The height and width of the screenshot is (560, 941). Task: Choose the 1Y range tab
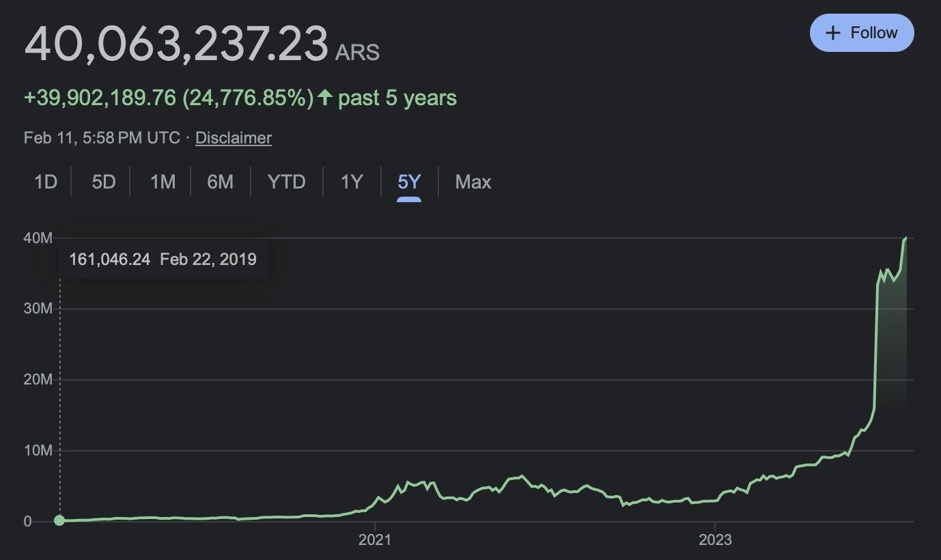click(x=352, y=182)
